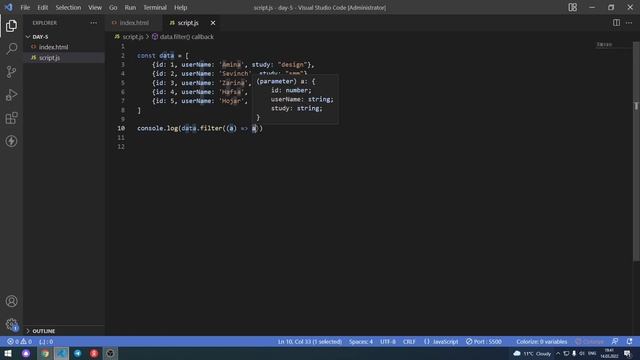640x360 pixels.
Task: Show errors and warnings in status bar
Action: [x=20, y=342]
